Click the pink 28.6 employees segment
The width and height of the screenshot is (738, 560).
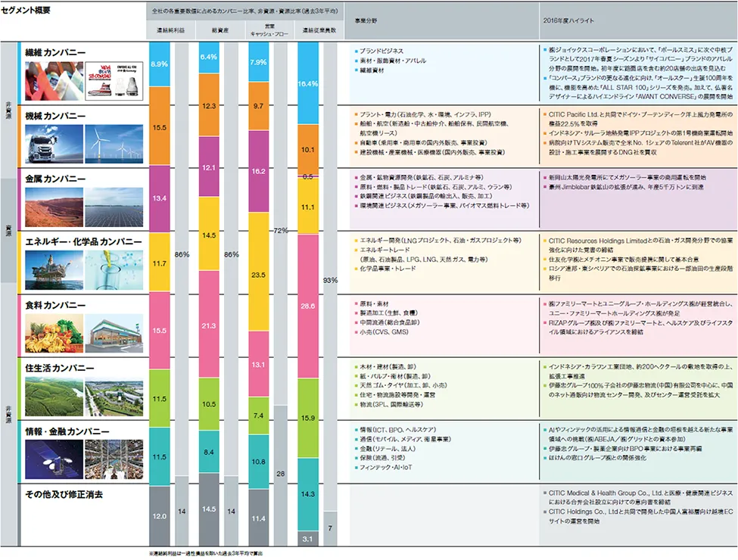308,306
